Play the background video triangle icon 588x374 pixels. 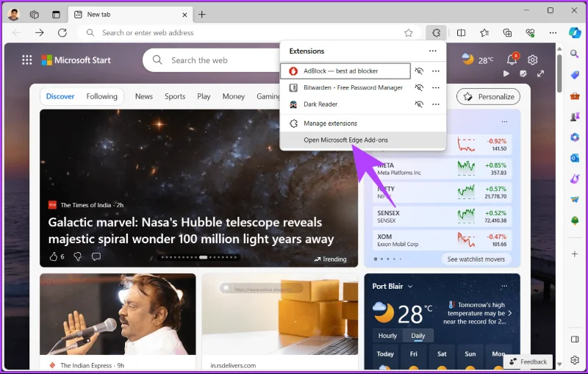click(506, 73)
